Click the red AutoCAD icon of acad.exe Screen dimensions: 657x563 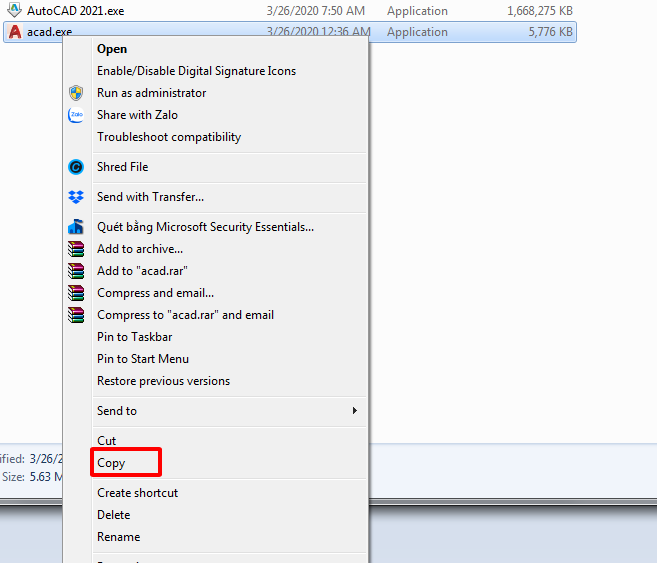tap(15, 32)
